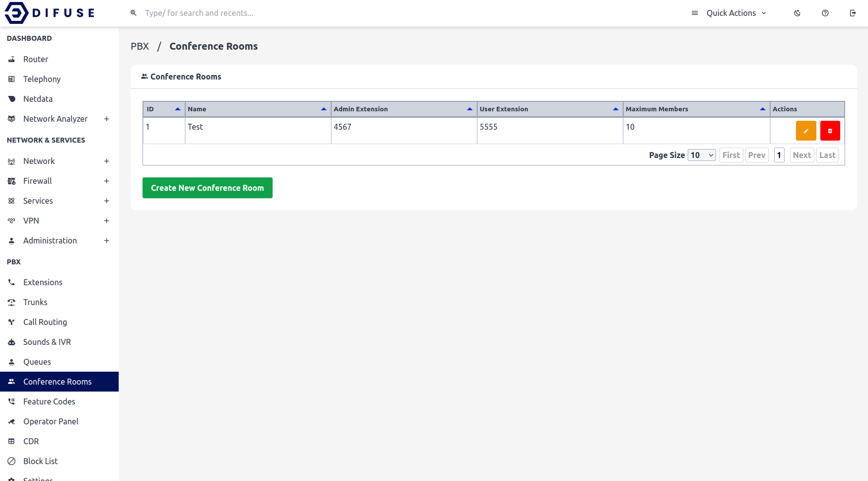Expand the VPN submenu plus
This screenshot has width=868, height=481.
106,221
